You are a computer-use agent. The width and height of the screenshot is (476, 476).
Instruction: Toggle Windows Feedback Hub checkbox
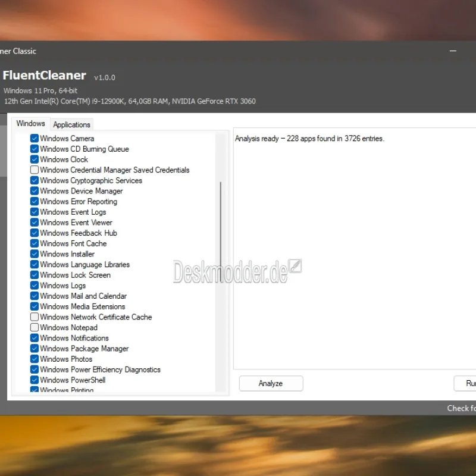click(35, 233)
